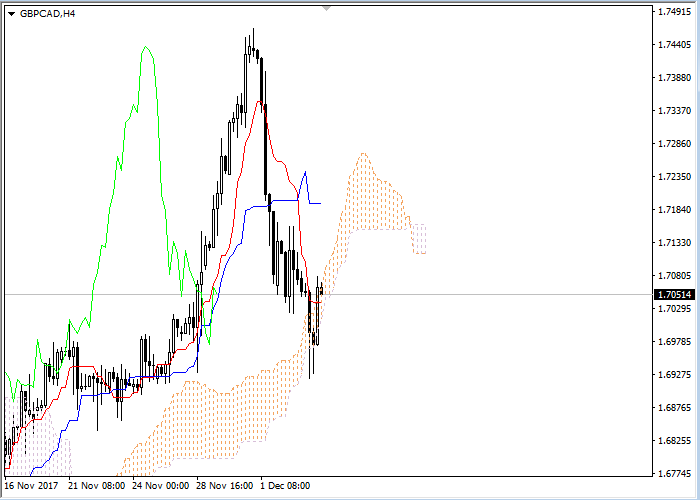Image resolution: width=700 pixels, height=500 pixels.
Task: Click the 1 Dec 08:00 time label
Action: coord(285,486)
